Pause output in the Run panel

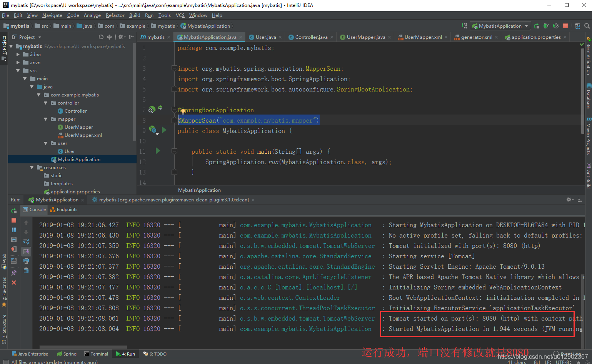tap(14, 230)
